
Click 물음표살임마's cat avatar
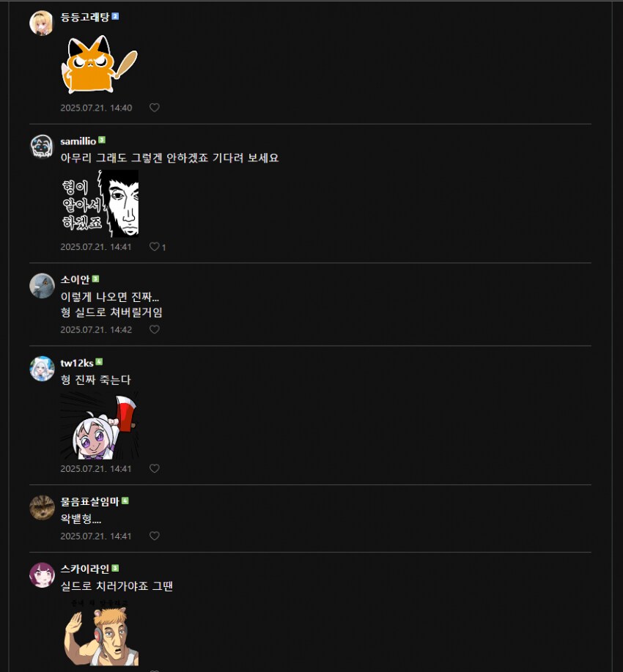42,507
